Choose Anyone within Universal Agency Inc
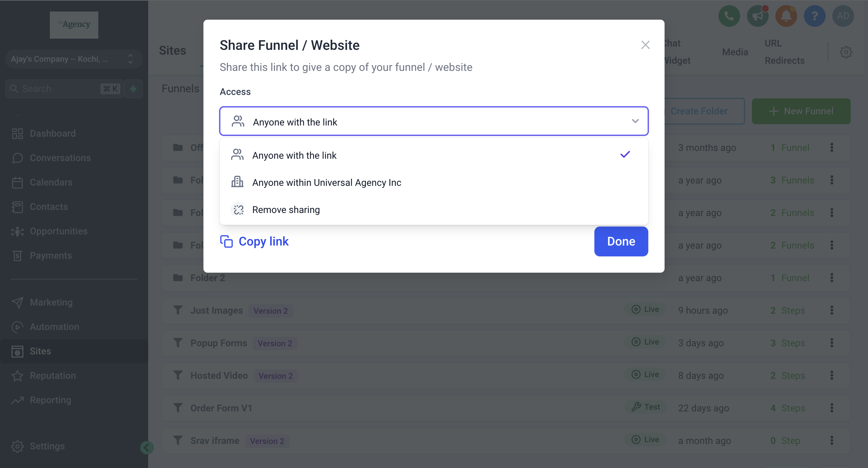 point(327,182)
